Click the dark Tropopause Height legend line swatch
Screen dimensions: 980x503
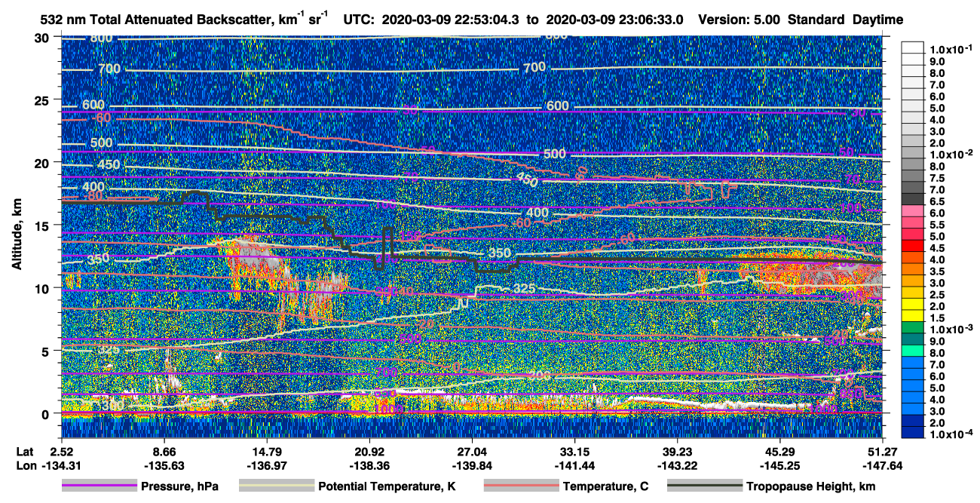[x=705, y=486]
